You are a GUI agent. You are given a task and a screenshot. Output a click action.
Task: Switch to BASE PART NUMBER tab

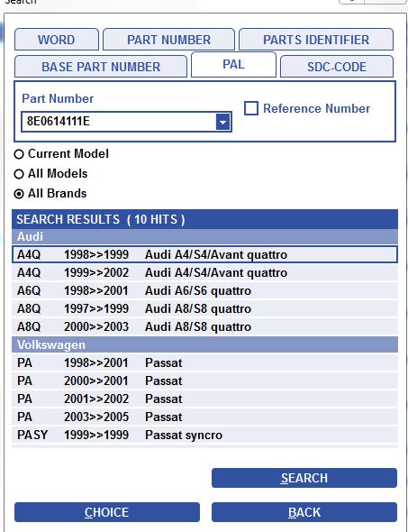tap(101, 67)
